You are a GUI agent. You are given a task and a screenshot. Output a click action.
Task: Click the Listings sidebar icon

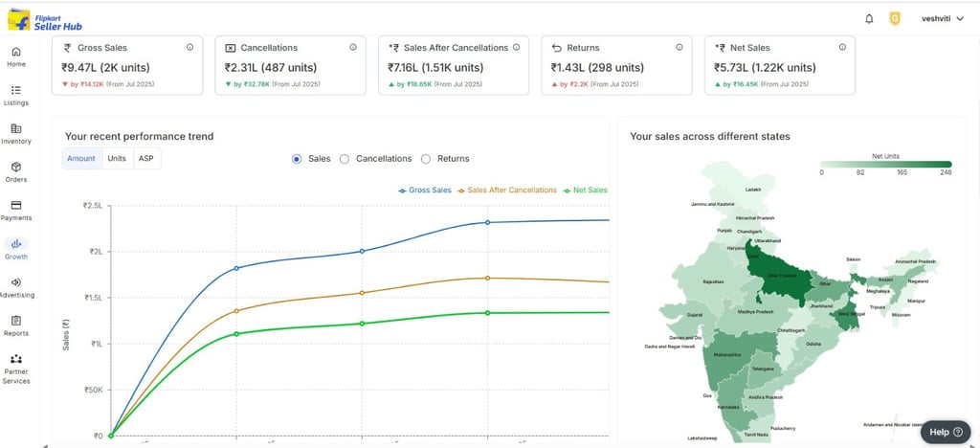click(16, 90)
